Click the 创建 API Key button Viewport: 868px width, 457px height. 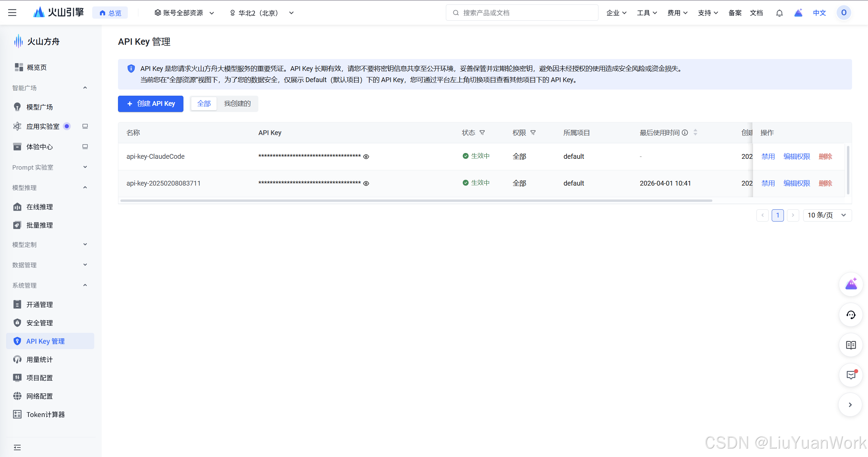151,104
